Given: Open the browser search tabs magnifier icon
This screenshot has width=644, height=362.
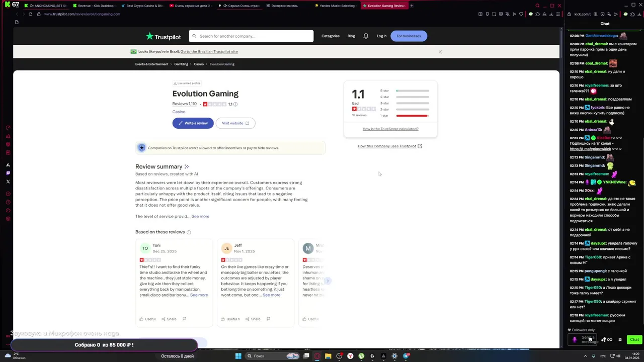Looking at the screenshot, I should click(537, 6).
